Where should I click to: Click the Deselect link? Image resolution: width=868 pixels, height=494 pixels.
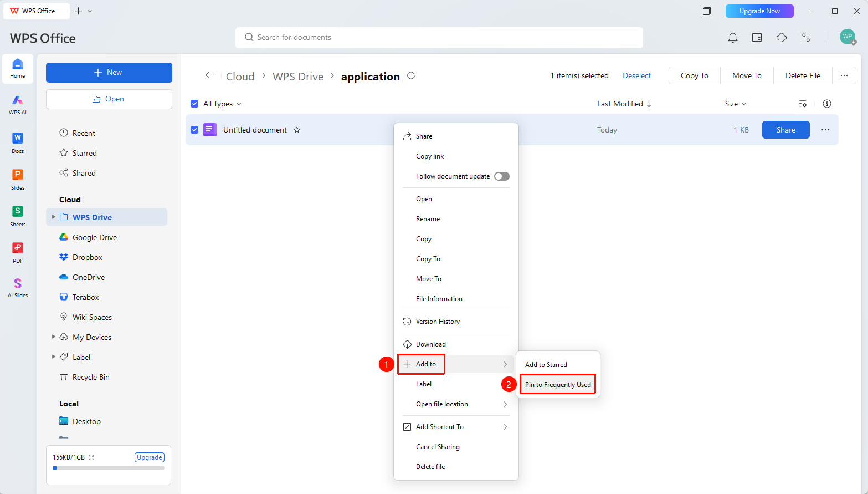point(636,75)
